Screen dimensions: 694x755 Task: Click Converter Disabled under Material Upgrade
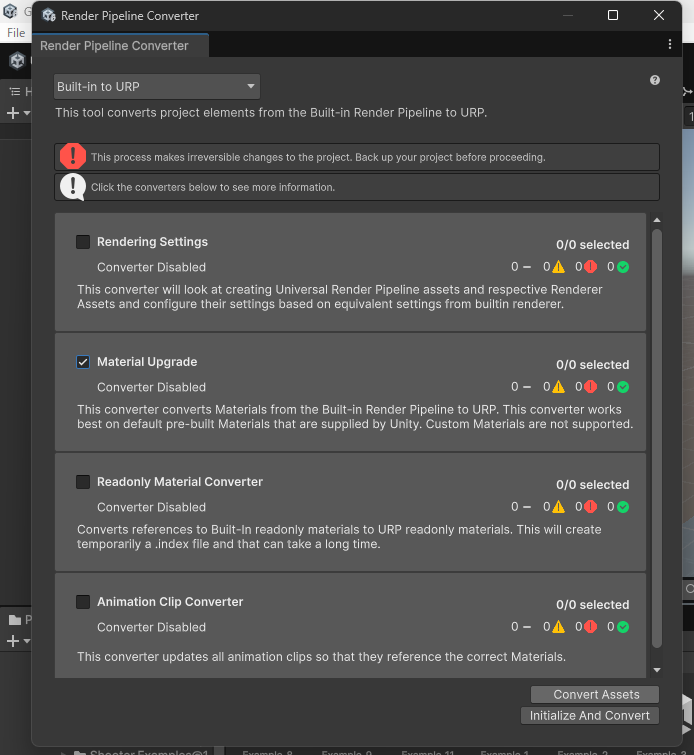pyautogui.click(x=151, y=387)
